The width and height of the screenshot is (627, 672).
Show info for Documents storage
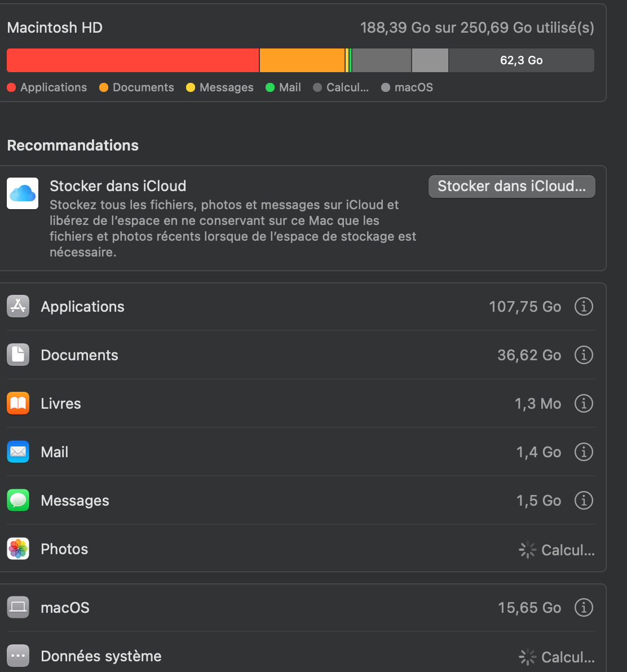pyautogui.click(x=584, y=355)
